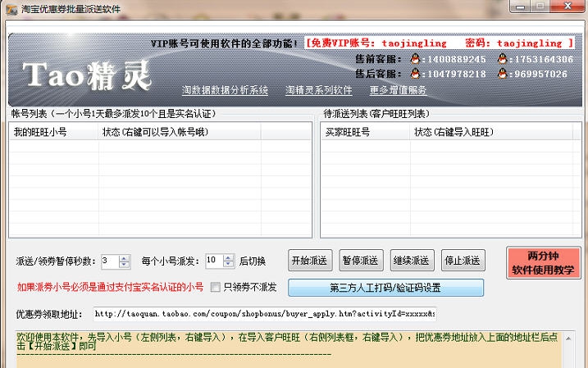This screenshot has width=588, height=368.
Task: Click the QQ penguin icon beside 969957026
Action: pos(503,74)
